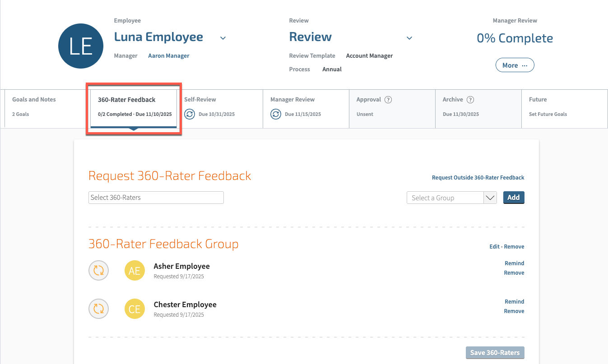This screenshot has width=608, height=364.
Task: Click the Due 11/15/2025 date text
Action: pyautogui.click(x=303, y=114)
